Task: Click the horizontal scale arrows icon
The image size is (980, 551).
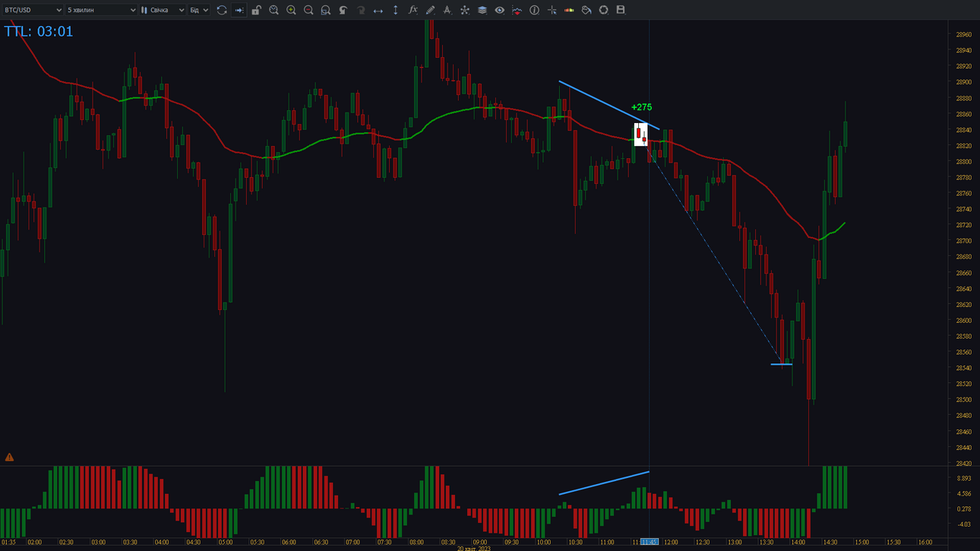Action: (378, 10)
